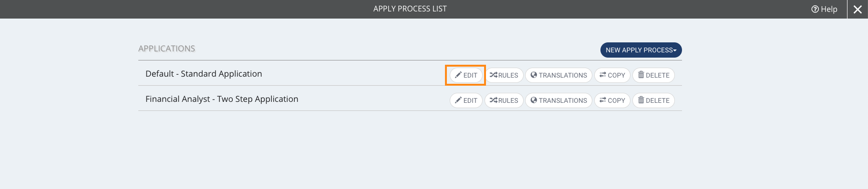Open Translations for Default - Standard Application
This screenshot has width=868, height=189.
558,75
